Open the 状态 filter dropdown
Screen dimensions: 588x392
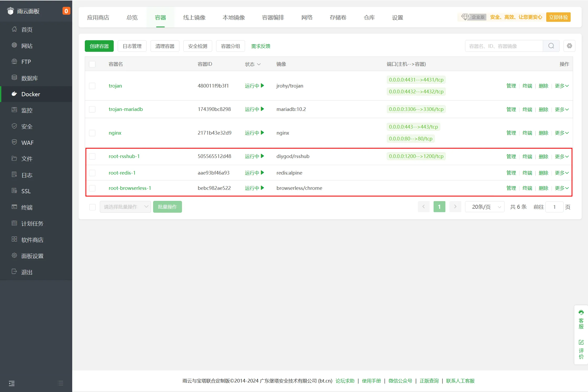[253, 64]
